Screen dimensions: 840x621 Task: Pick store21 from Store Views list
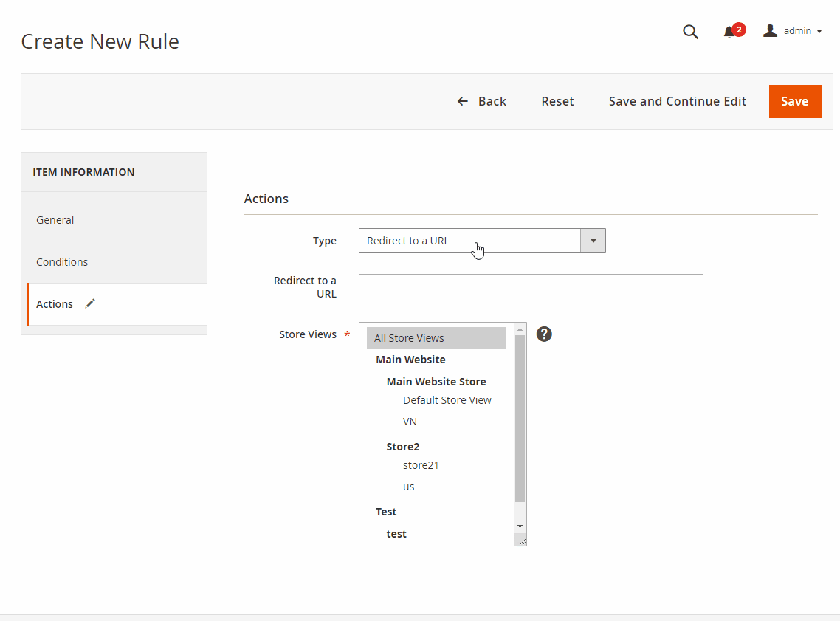pyautogui.click(x=421, y=465)
